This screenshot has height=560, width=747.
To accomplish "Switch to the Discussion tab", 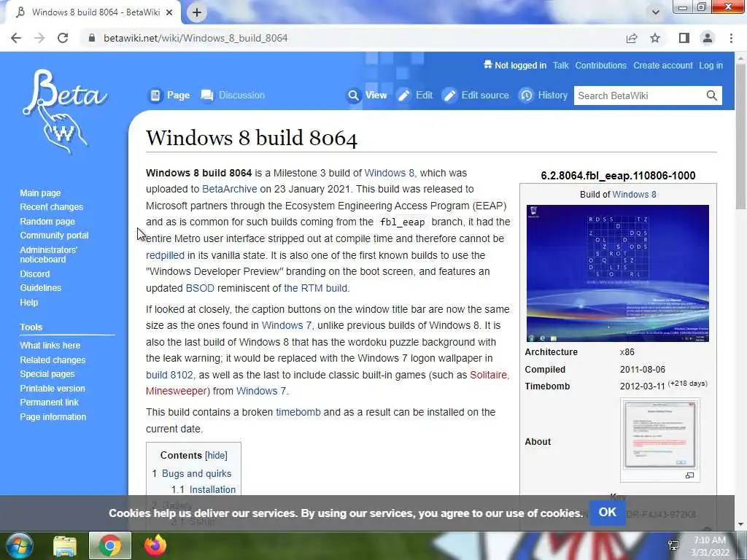I will [x=233, y=96].
